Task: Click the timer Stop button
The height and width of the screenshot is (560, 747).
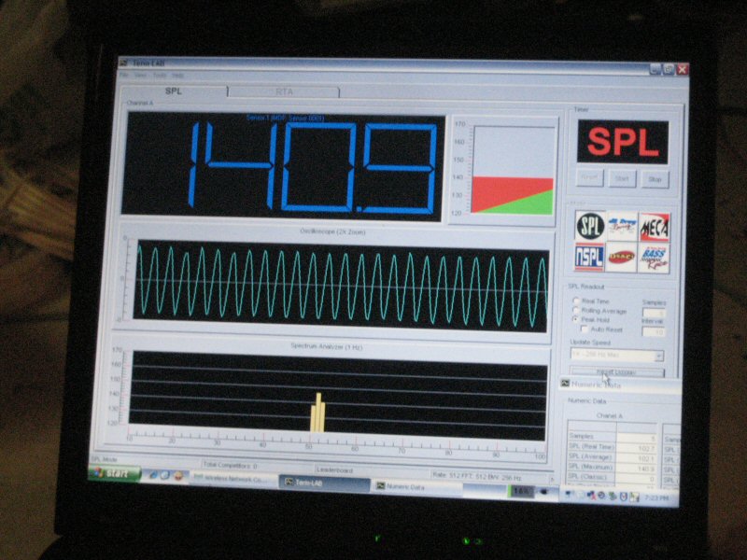Action: click(x=655, y=179)
